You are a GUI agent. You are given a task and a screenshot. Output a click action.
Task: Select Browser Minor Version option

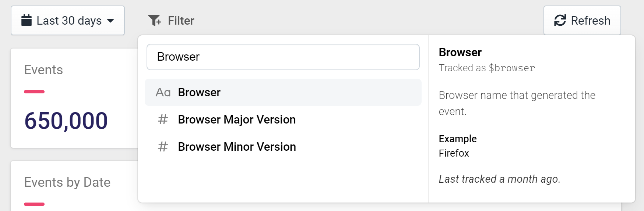pyautogui.click(x=283, y=147)
